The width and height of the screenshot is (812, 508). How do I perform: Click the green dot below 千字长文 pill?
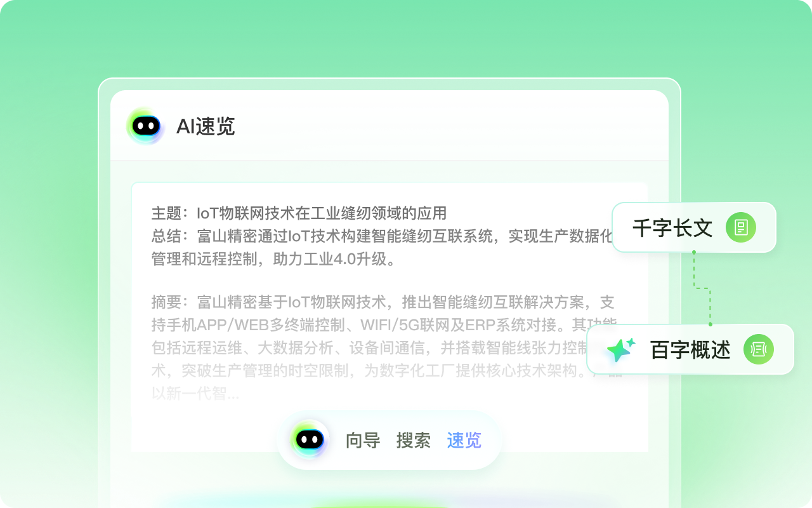[693, 252]
